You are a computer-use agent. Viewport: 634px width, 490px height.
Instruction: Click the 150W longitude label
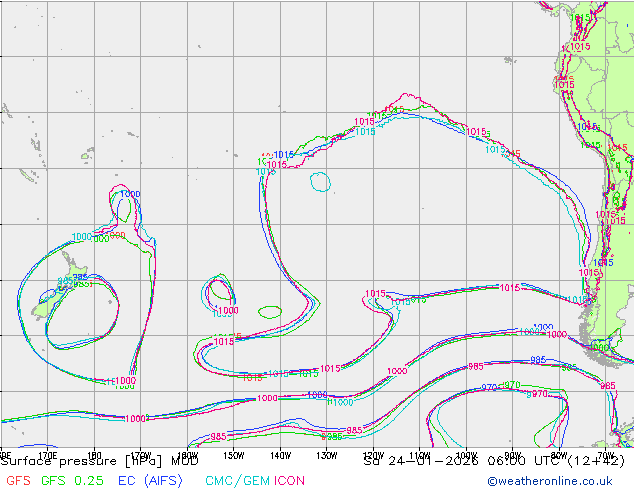click(234, 456)
